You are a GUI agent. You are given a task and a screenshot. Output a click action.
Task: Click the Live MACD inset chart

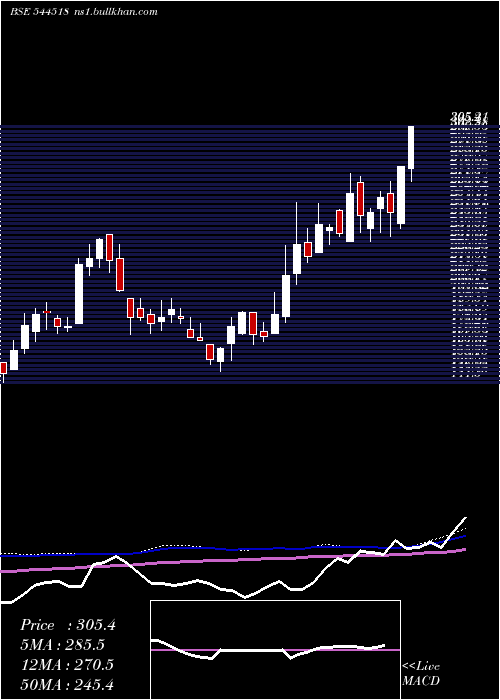click(275, 650)
